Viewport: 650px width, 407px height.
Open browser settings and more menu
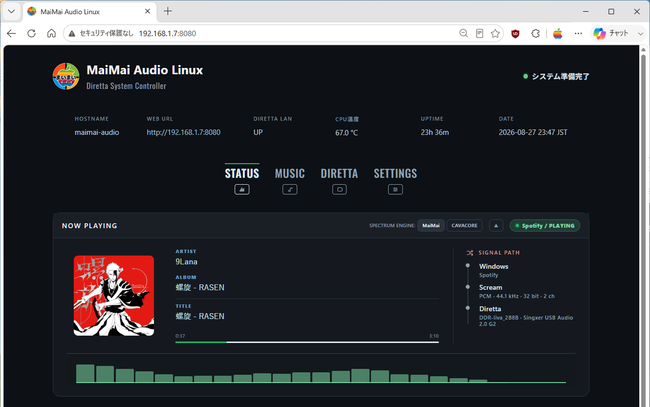(578, 34)
